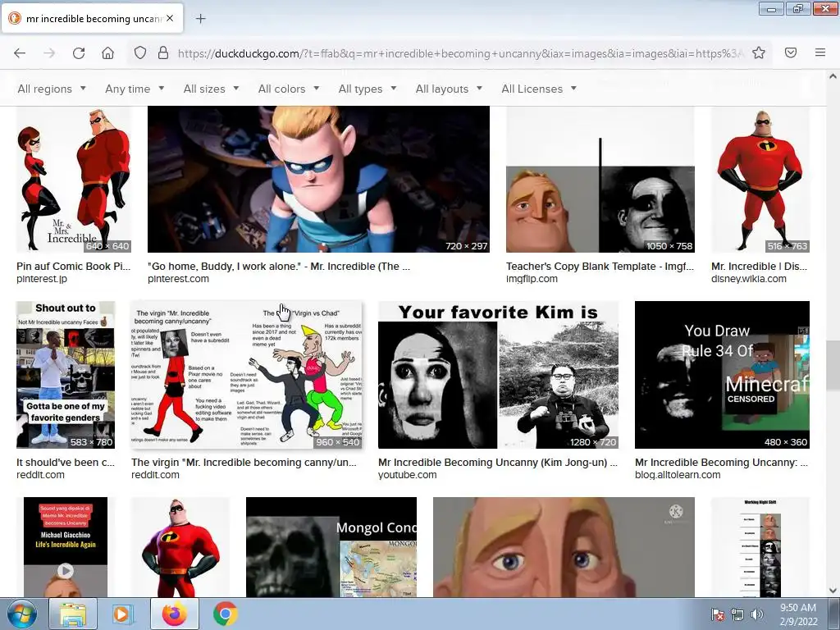Click the imgflip.com source text
Image resolution: width=840 pixels, height=630 pixels.
[x=532, y=279]
